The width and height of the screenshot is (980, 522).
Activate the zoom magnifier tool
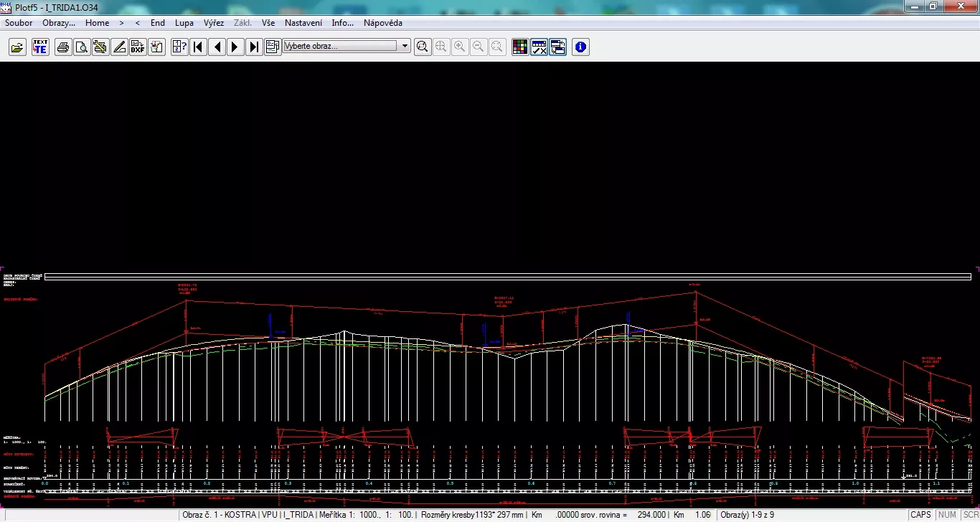coord(423,47)
